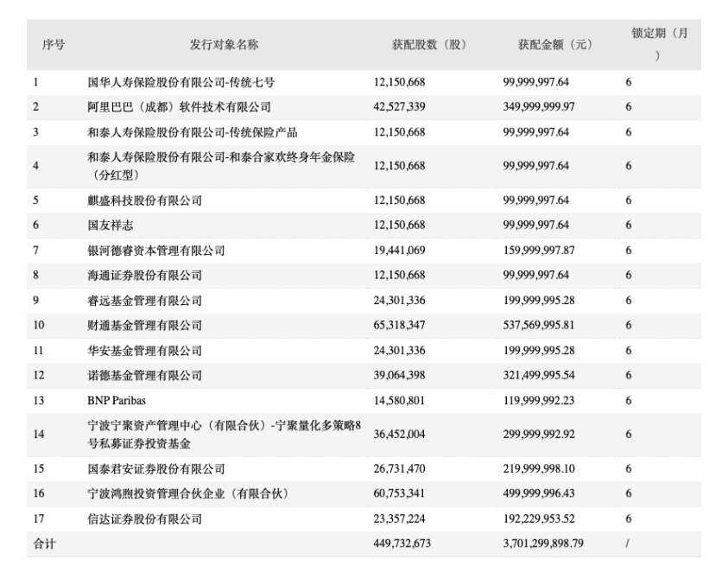Viewport: 728px width, 566px height.
Task: Select 和泰人寿保险股份有限公司-传统保险产品 cell
Action: [x=193, y=132]
